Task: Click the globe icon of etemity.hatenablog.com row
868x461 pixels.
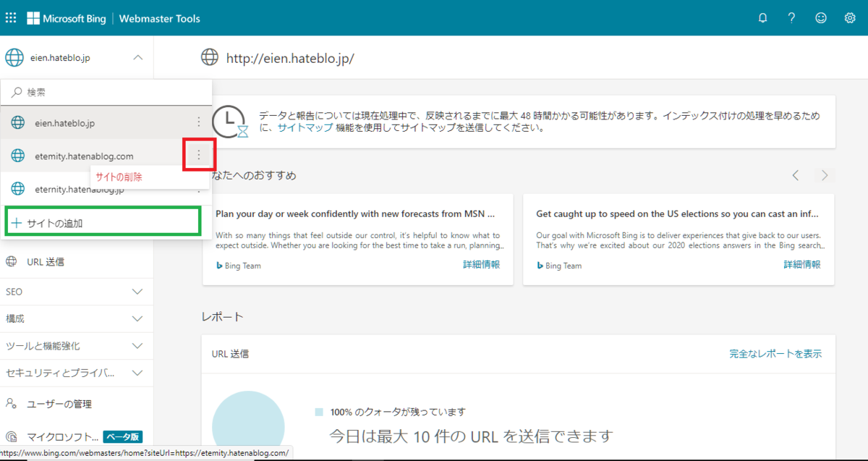Action: (x=18, y=156)
